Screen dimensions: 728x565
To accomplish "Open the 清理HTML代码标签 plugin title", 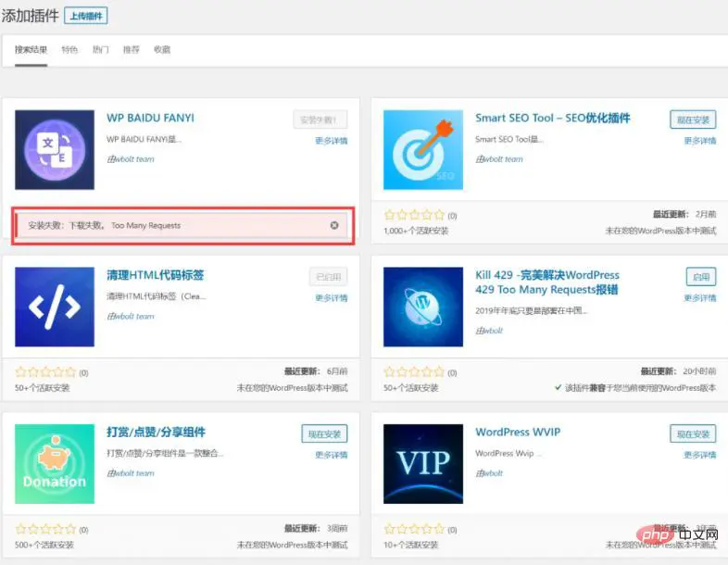I will [155, 275].
